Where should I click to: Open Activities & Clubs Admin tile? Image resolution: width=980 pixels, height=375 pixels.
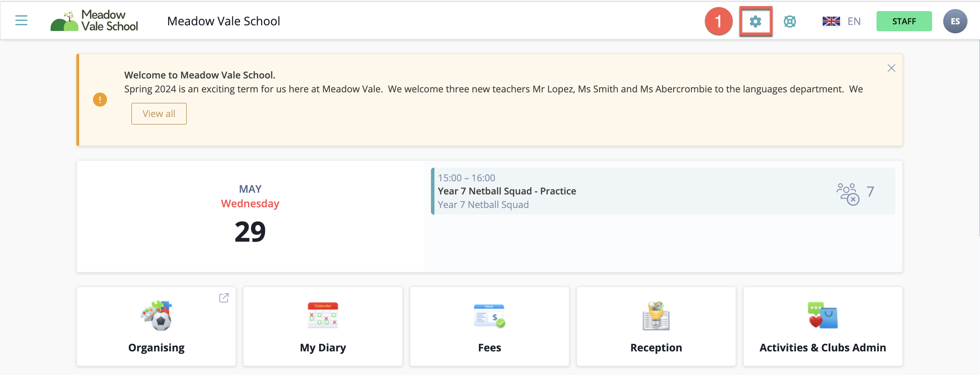point(823,326)
